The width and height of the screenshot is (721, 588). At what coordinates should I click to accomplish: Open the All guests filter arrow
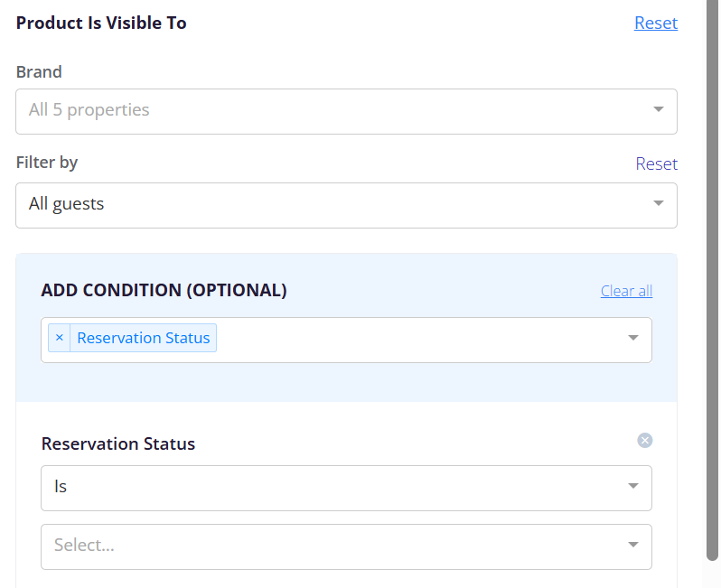(659, 203)
